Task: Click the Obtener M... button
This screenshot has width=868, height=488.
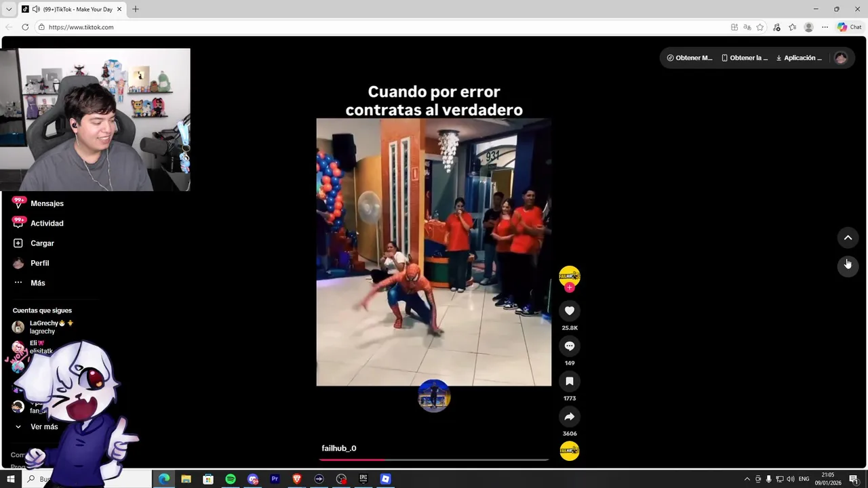Action: coord(690,58)
